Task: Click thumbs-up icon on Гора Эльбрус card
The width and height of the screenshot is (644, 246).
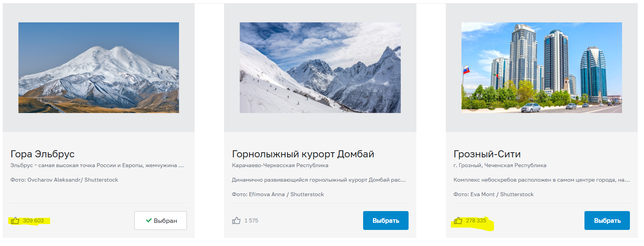Action: [x=15, y=220]
